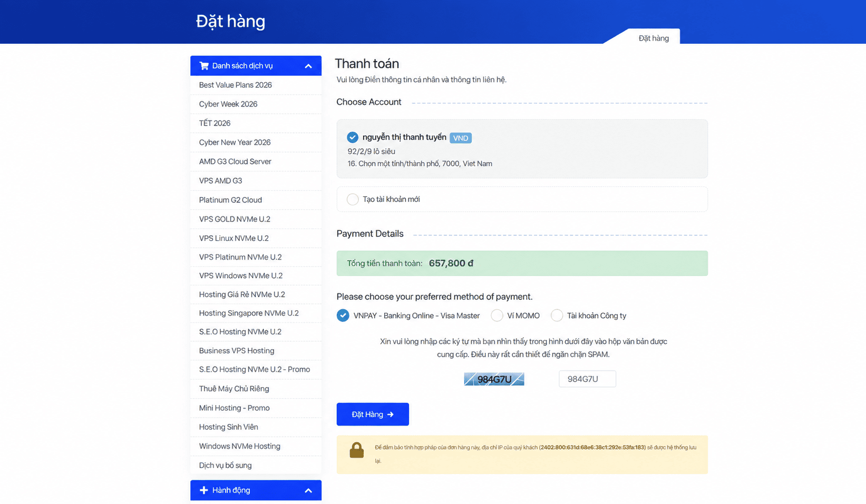Select the nguyễn thị thanh tuyến account radio
Image resolution: width=866 pixels, height=504 pixels.
pyautogui.click(x=353, y=137)
